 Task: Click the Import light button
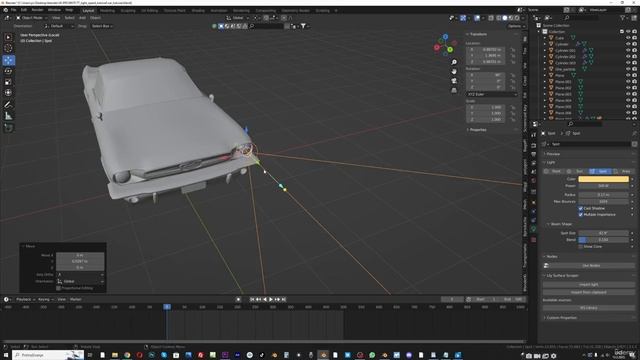click(x=589, y=284)
